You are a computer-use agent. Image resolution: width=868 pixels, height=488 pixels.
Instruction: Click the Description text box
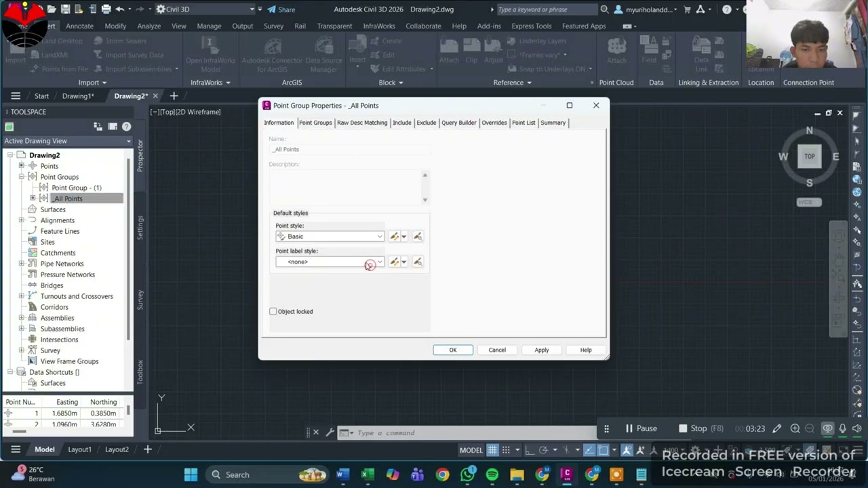[349, 186]
